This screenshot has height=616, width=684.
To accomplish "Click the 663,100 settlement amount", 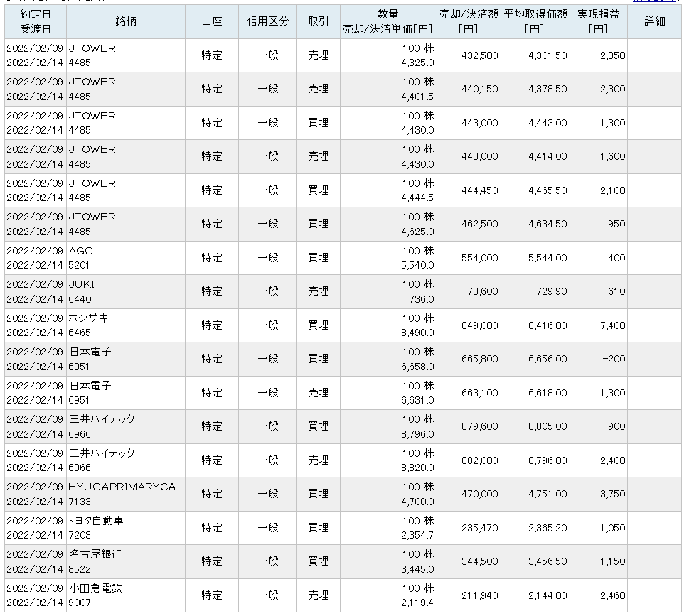I will click(479, 393).
